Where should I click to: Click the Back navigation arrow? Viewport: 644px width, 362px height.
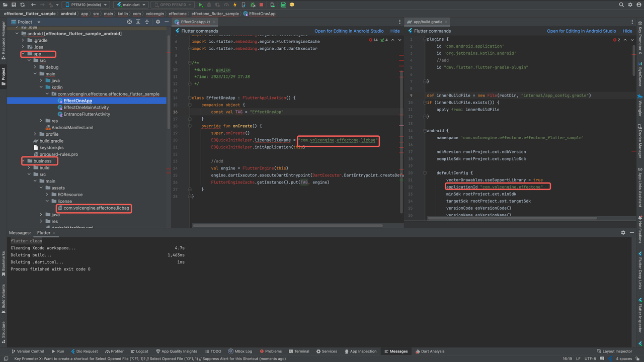(x=33, y=5)
